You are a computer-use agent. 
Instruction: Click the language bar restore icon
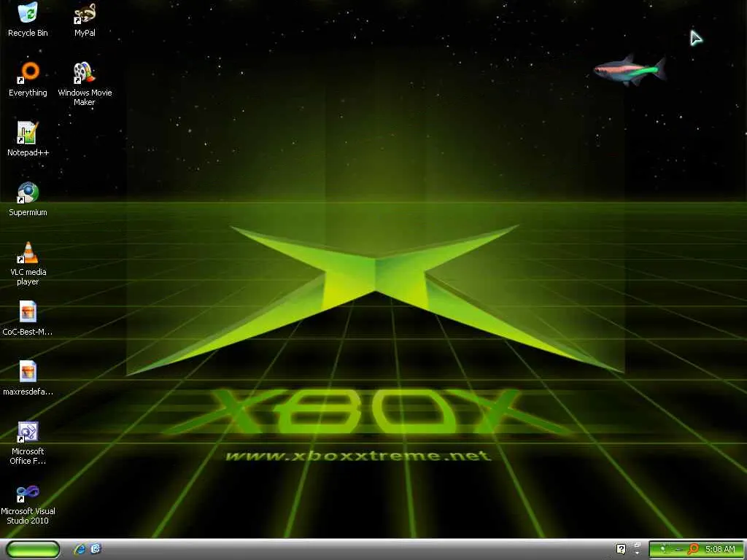638,544
